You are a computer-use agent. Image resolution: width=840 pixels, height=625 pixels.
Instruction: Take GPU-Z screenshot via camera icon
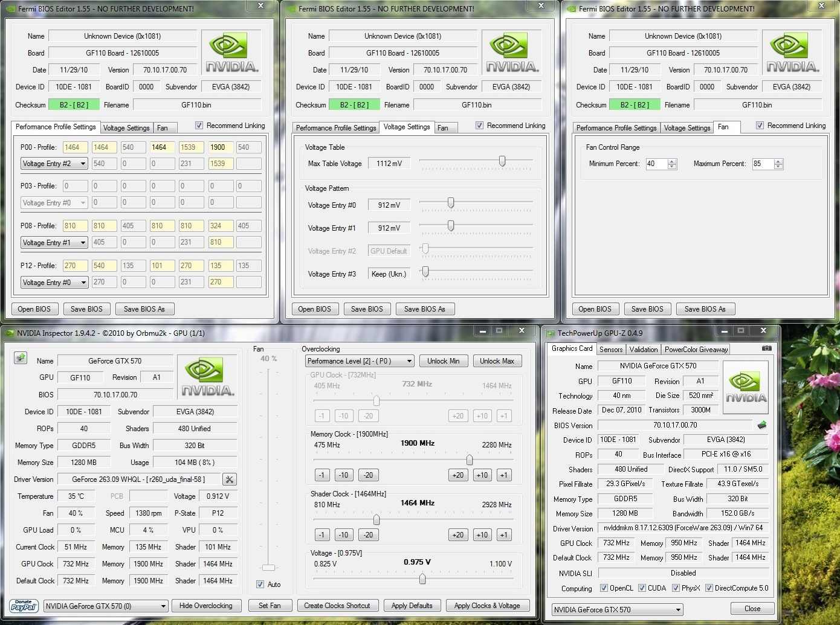coord(766,348)
